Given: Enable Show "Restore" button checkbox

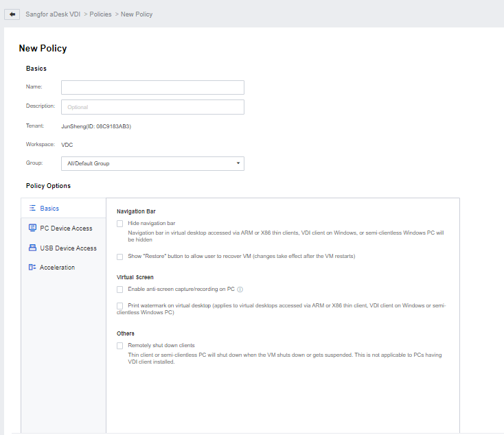Looking at the screenshot, I should (120, 257).
